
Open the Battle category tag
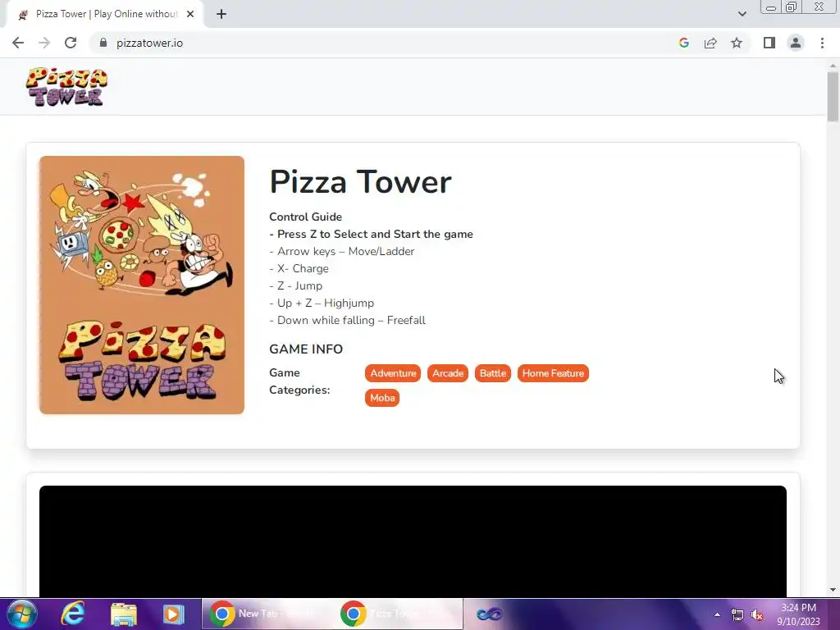tap(493, 373)
